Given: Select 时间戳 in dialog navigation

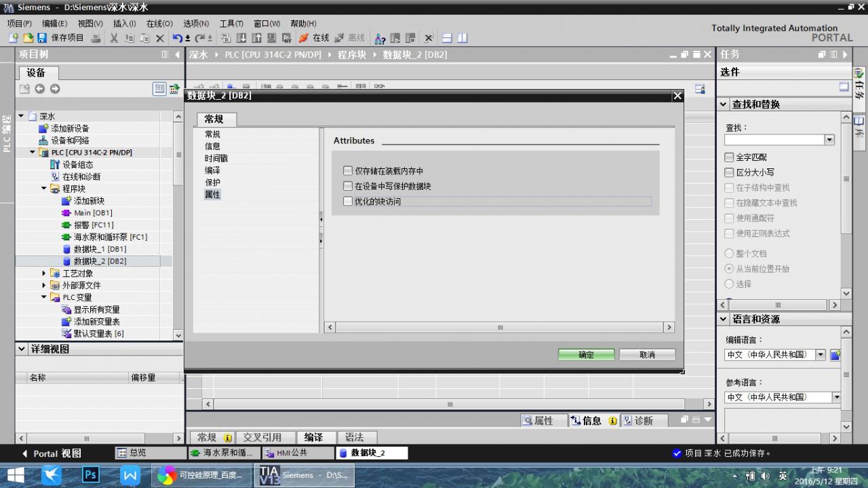Looking at the screenshot, I should pos(216,158).
